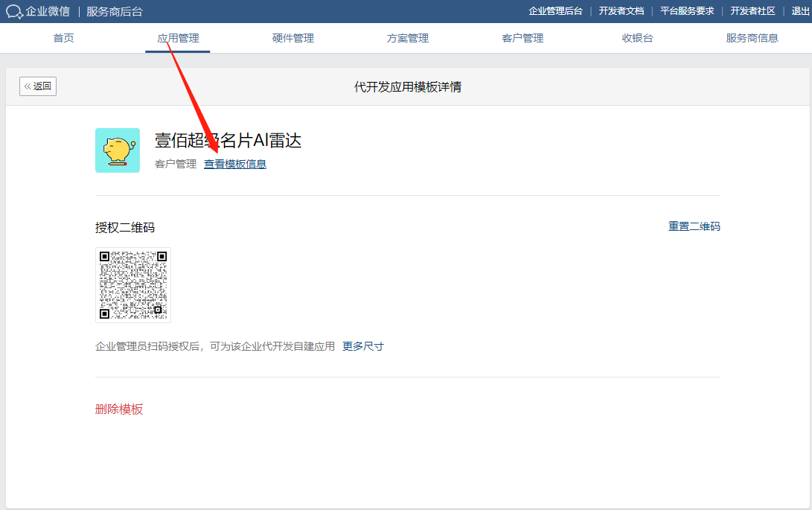Click the 壹佰超级名片AI雷达 app name
Screen dimensions: 812x510
pos(228,141)
